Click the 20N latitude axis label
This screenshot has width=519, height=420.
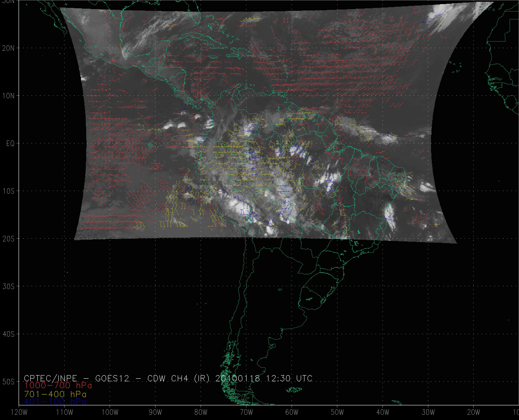[x=8, y=48]
